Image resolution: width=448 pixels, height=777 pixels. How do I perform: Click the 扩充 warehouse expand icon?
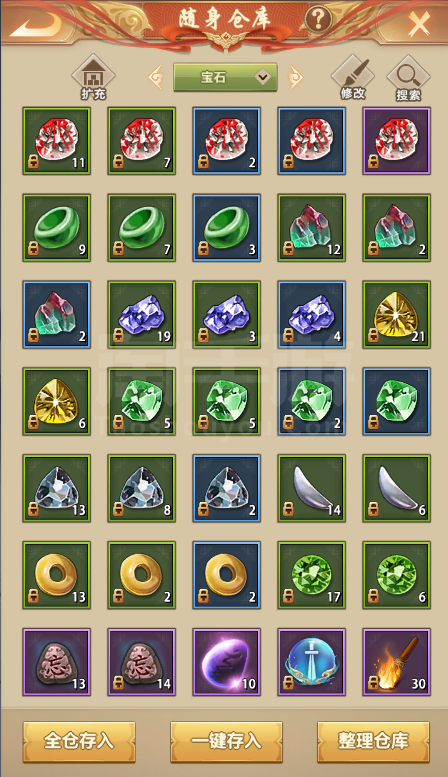tap(93, 77)
